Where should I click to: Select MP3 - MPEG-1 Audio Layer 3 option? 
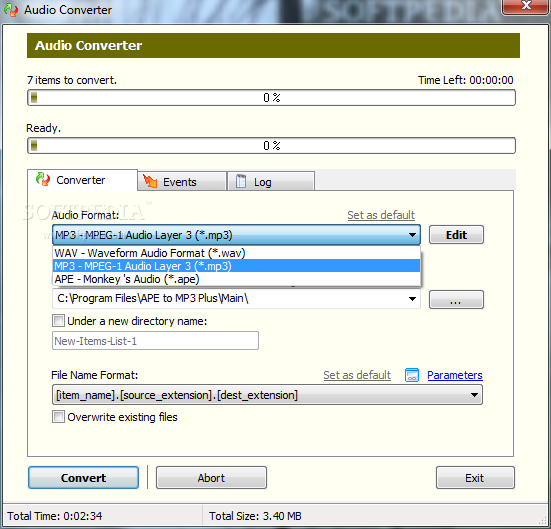click(236, 266)
